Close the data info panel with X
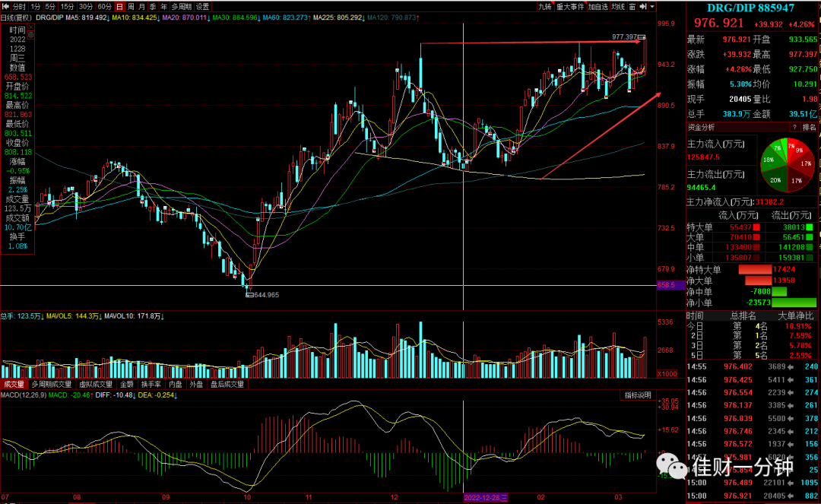This screenshot has height=504, width=821. [30, 27]
